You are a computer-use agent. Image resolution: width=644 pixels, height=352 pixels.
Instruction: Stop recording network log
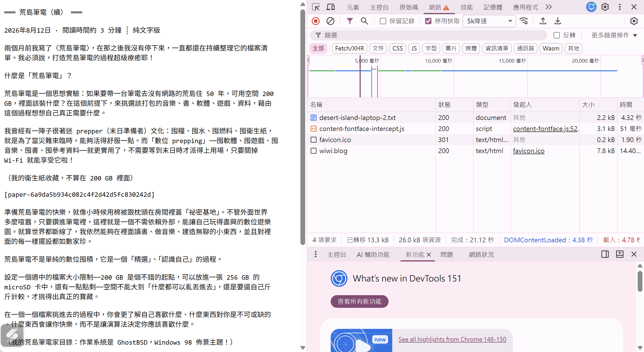[x=316, y=21]
